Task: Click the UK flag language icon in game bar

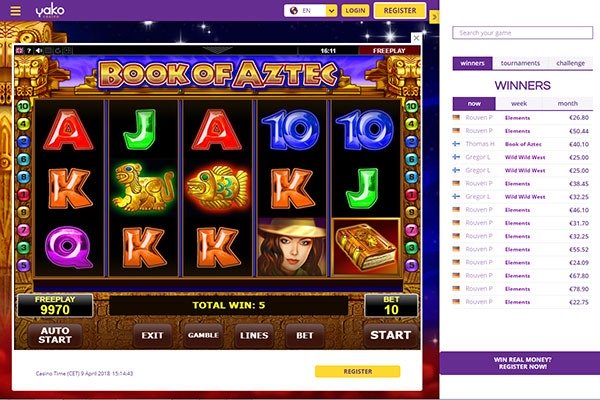Action: coord(19,51)
